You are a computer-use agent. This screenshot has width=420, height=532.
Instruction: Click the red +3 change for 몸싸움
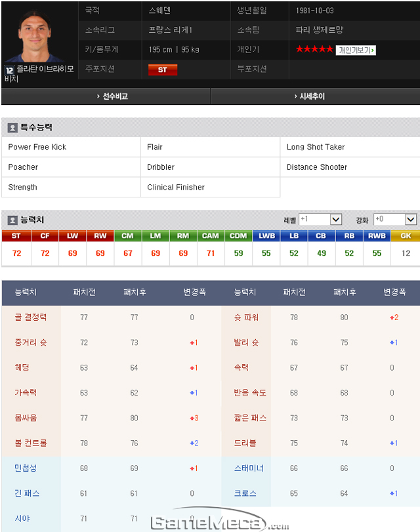(x=194, y=418)
